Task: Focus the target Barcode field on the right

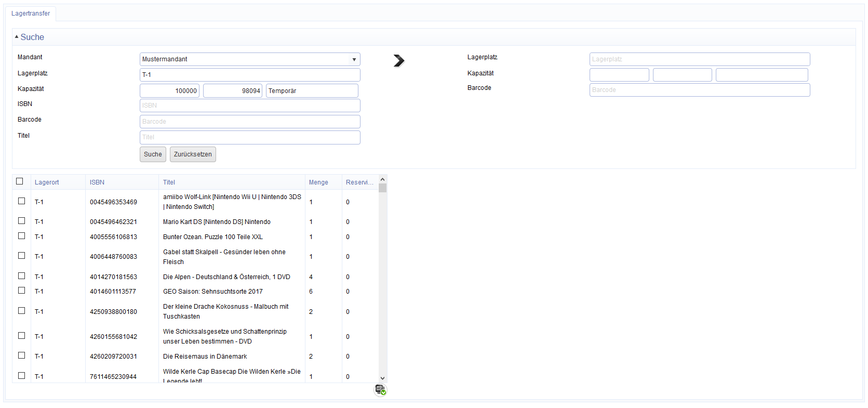Action: 700,90
